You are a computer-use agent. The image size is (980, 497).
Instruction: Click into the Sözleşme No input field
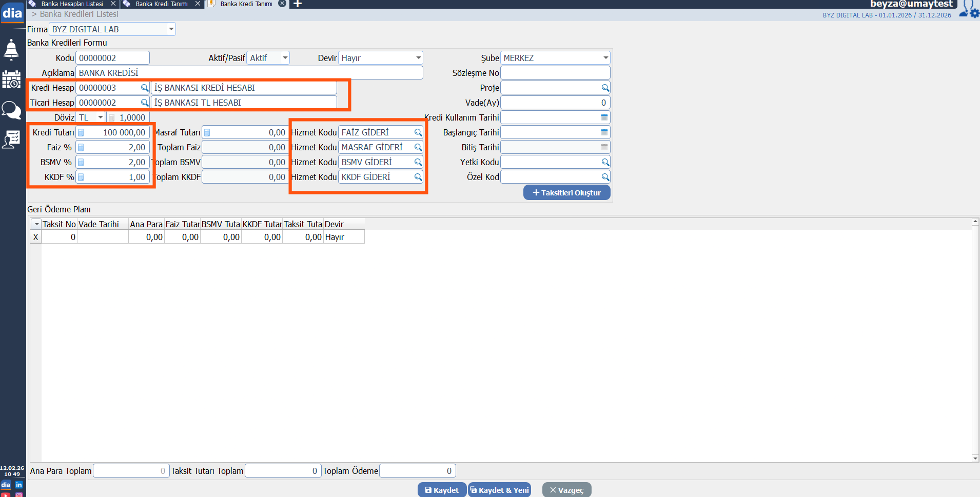(555, 73)
